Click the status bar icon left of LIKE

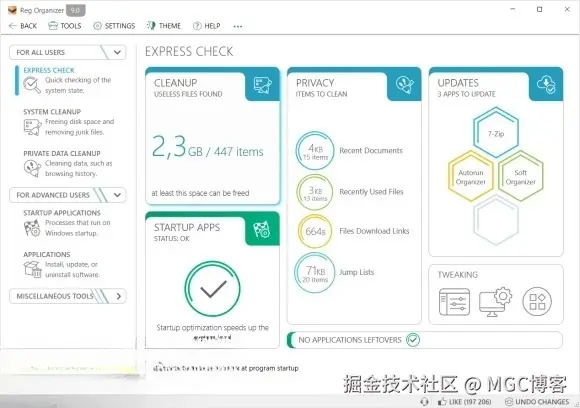tap(425, 401)
